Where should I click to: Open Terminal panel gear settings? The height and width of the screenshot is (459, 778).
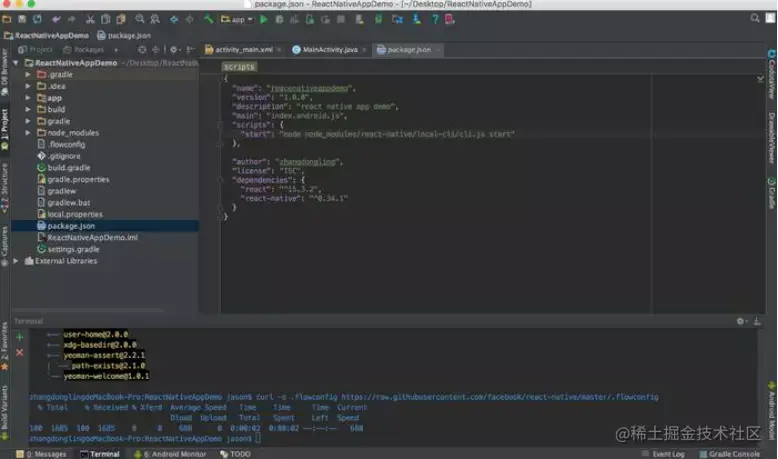pyautogui.click(x=741, y=321)
